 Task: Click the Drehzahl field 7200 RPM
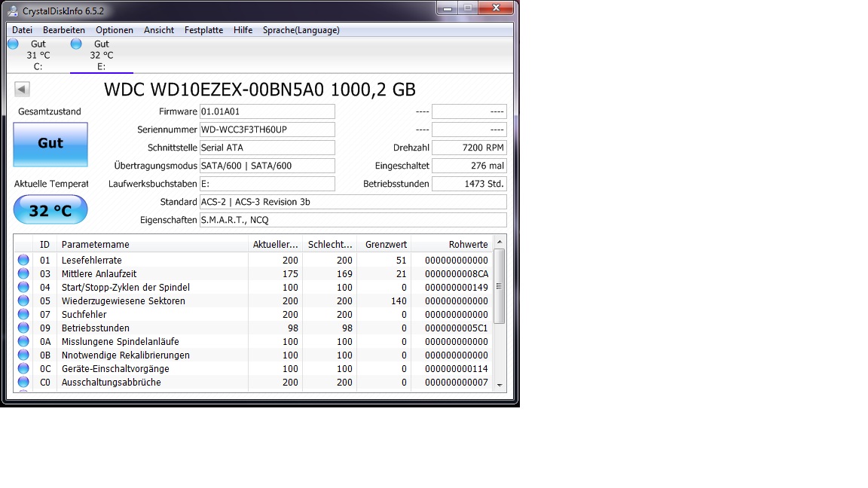click(469, 148)
